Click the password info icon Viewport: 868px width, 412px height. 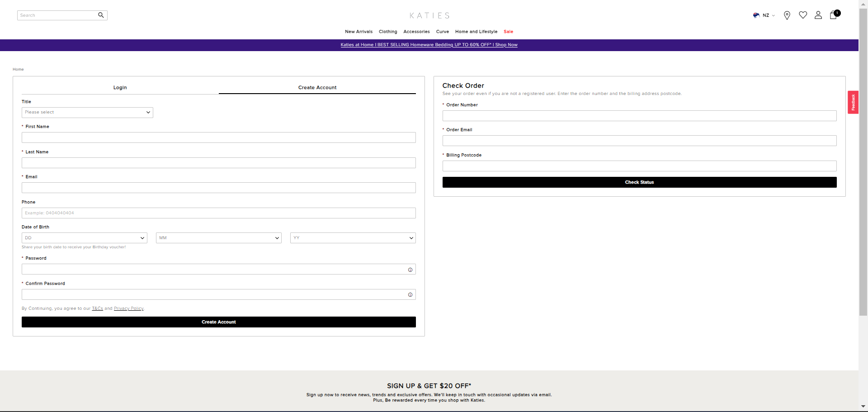click(x=410, y=270)
